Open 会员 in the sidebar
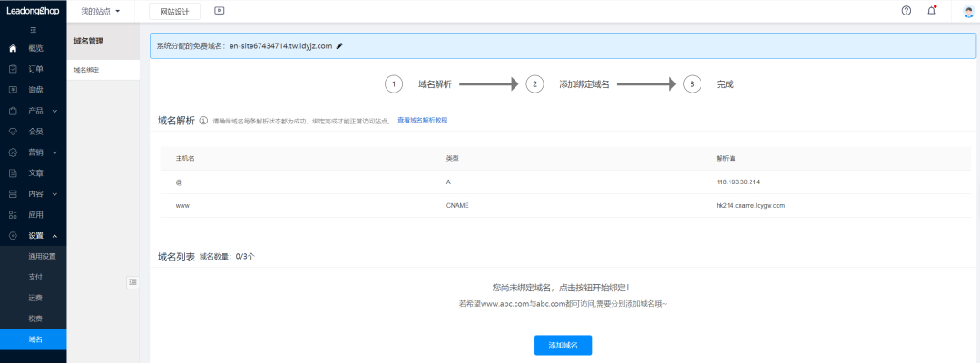The image size is (980, 363). click(35, 132)
